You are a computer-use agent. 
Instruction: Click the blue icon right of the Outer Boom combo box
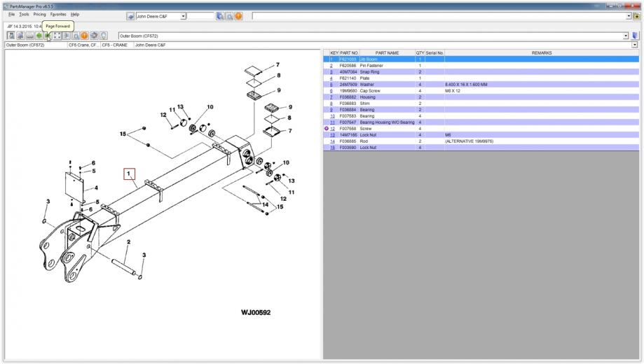pos(635,36)
